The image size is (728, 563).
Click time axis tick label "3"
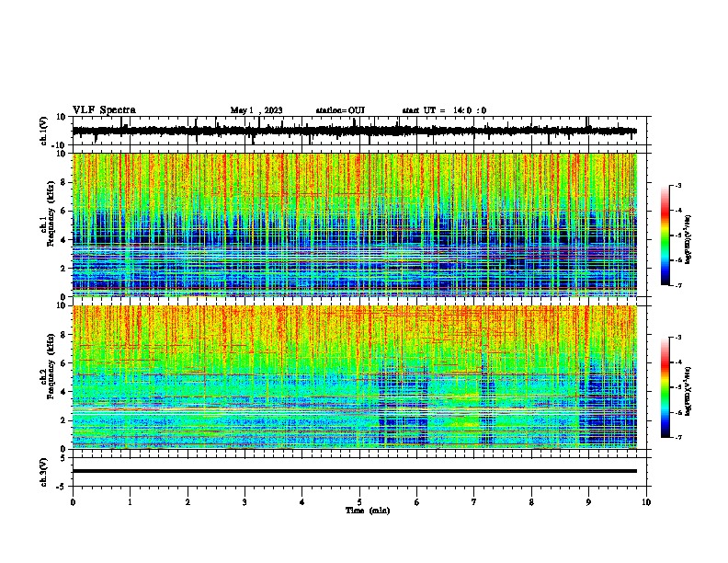tap(245, 502)
